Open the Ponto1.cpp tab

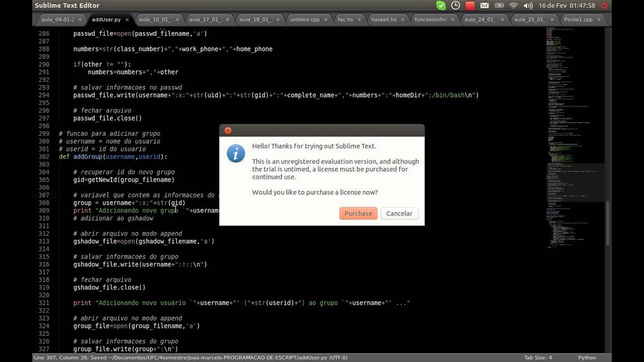[579, 20]
